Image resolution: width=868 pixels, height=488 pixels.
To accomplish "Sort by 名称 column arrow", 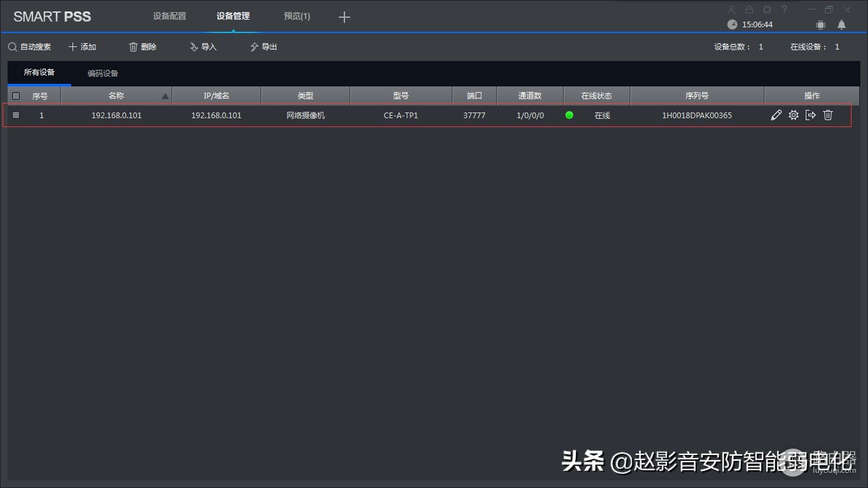I will [x=165, y=97].
